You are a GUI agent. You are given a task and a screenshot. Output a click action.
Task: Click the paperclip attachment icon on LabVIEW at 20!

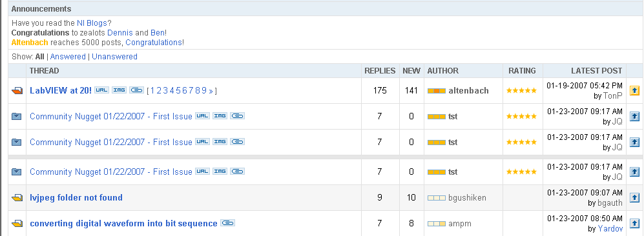[x=136, y=90]
